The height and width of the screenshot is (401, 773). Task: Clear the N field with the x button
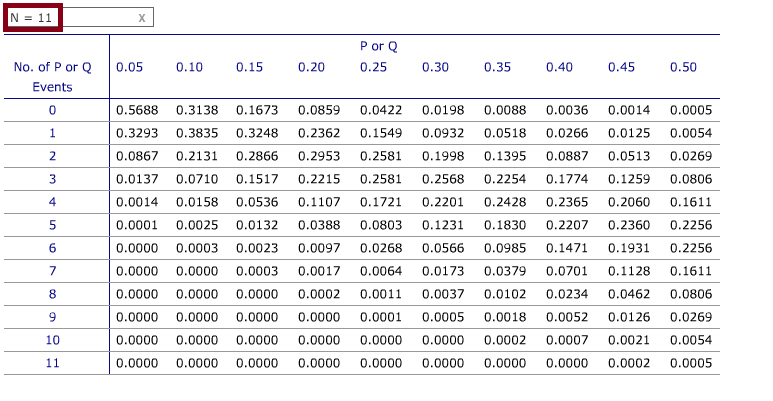[141, 18]
